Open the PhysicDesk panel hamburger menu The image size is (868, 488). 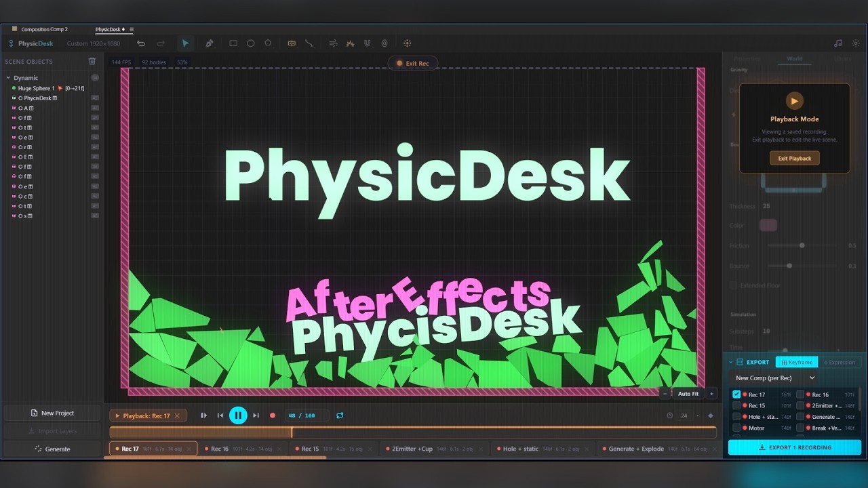pos(132,29)
